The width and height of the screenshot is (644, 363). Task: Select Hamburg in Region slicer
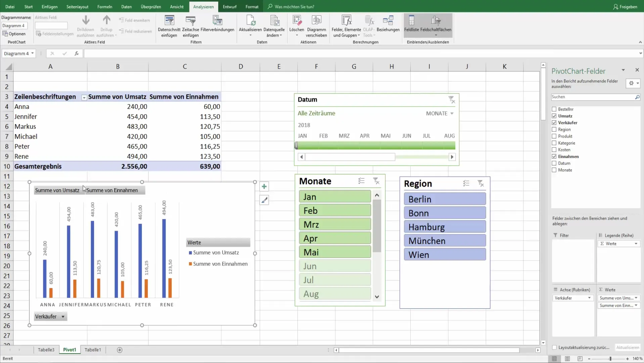[445, 227]
